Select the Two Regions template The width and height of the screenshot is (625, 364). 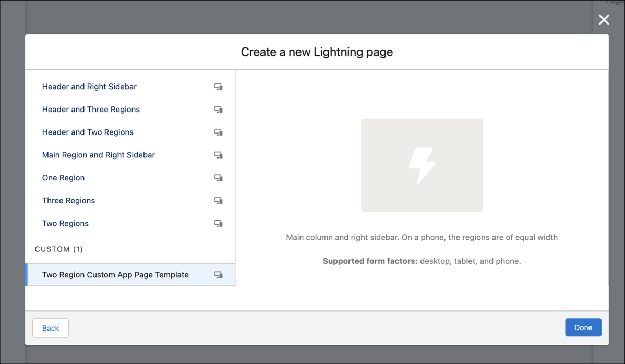point(65,223)
